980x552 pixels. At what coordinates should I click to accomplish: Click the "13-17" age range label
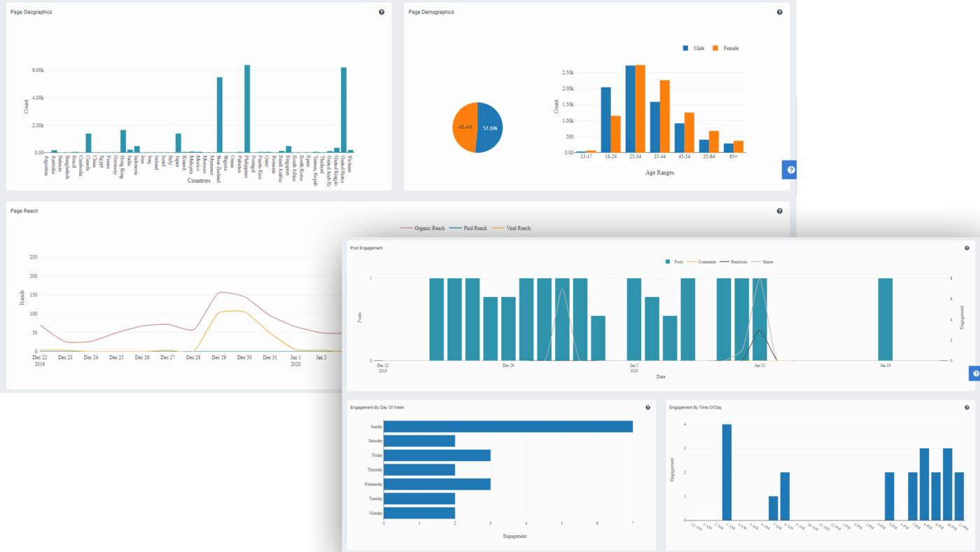coord(587,158)
